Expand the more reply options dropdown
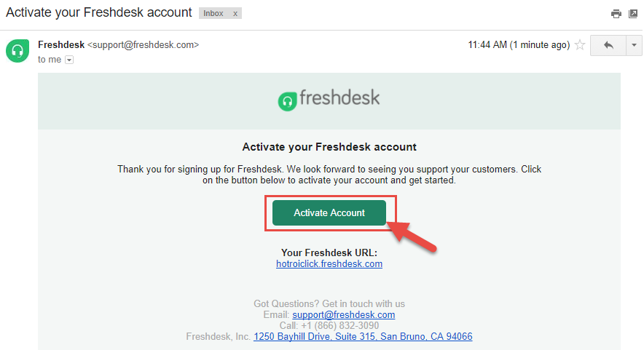 [x=634, y=45]
